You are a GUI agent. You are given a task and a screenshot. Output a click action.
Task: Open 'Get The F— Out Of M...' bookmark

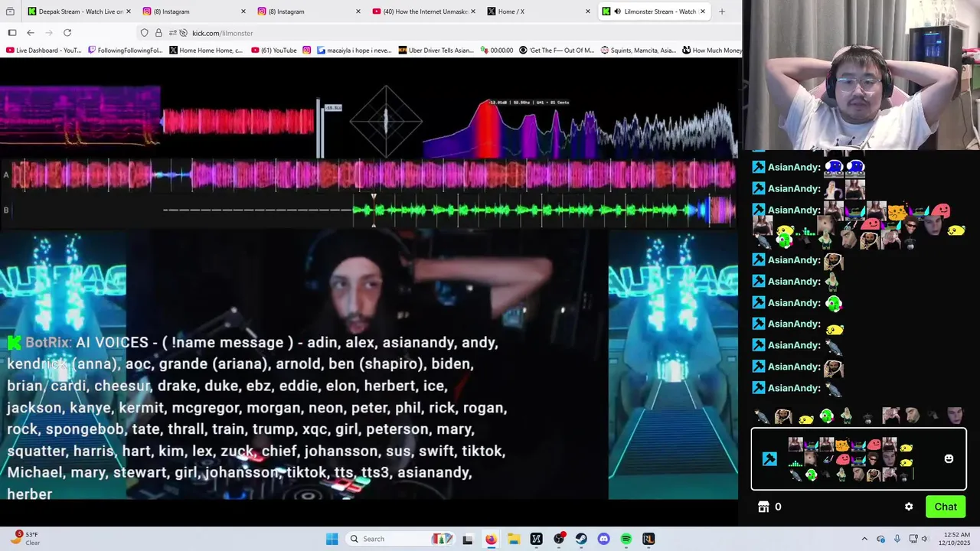tap(557, 51)
